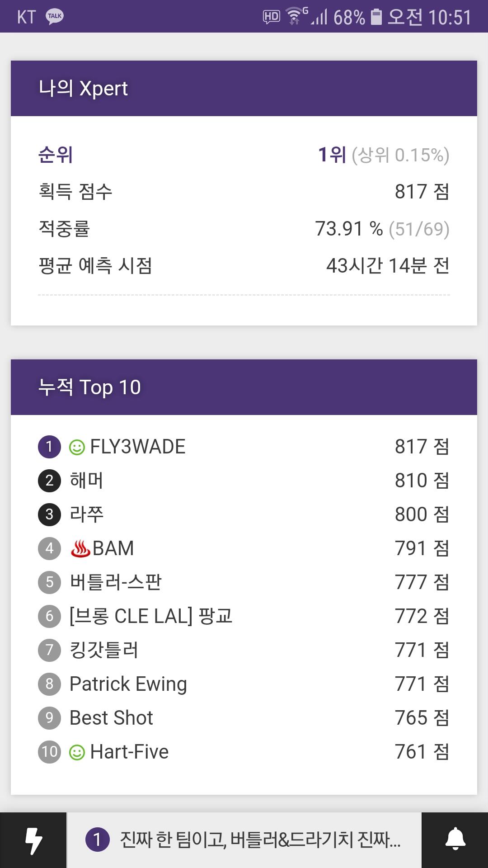Select the 해머 entry ranked second
The height and width of the screenshot is (868, 488).
244,481
